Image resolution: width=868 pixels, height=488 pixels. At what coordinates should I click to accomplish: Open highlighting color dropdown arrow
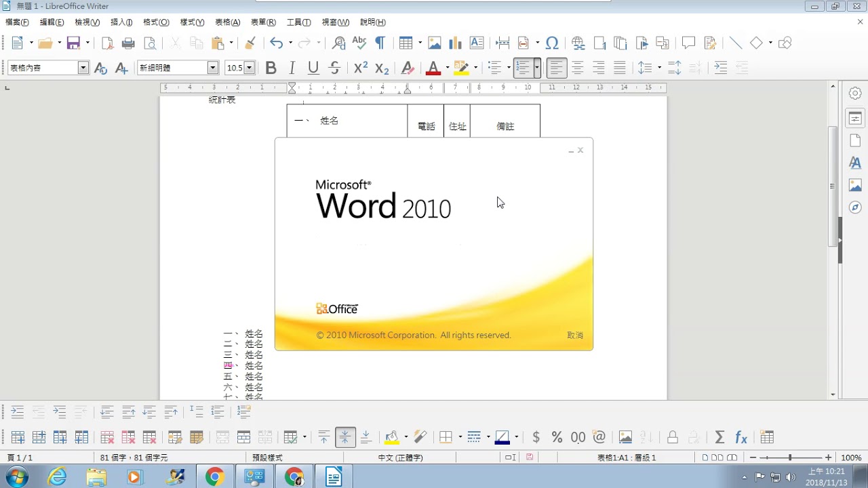[x=475, y=68]
